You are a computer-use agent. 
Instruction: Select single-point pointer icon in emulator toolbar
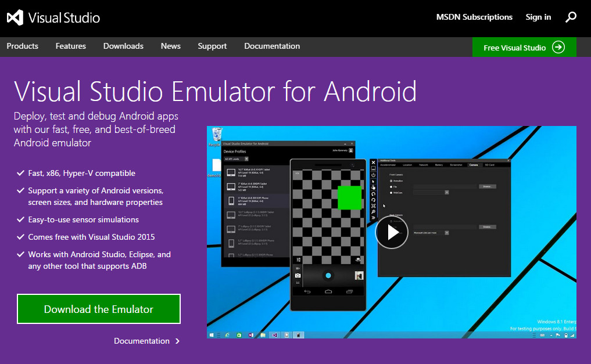click(x=374, y=182)
